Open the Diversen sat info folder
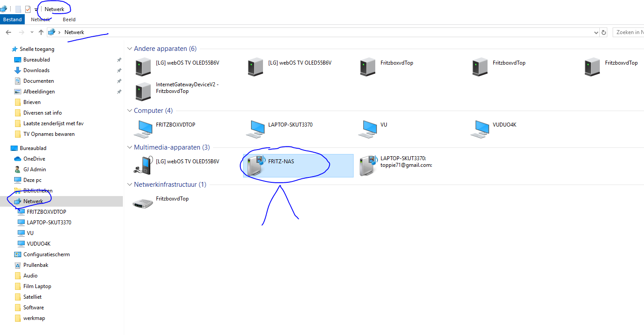The image size is (644, 335). coord(42,113)
